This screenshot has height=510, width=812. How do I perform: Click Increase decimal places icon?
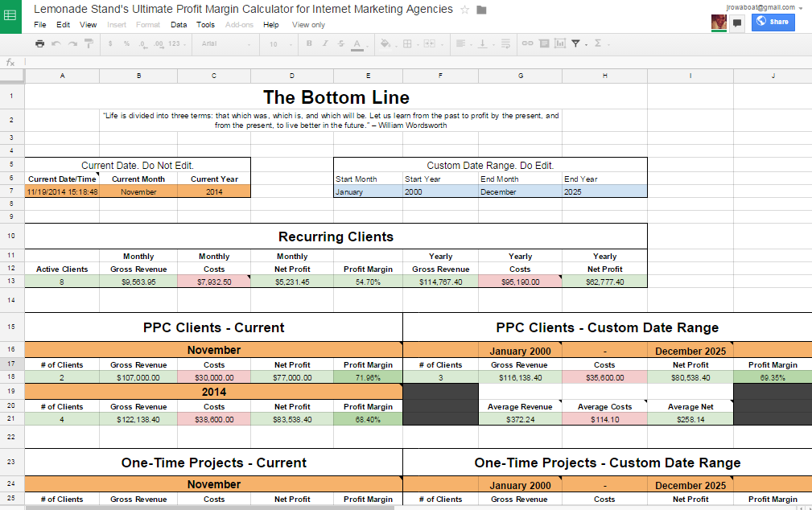click(159, 44)
